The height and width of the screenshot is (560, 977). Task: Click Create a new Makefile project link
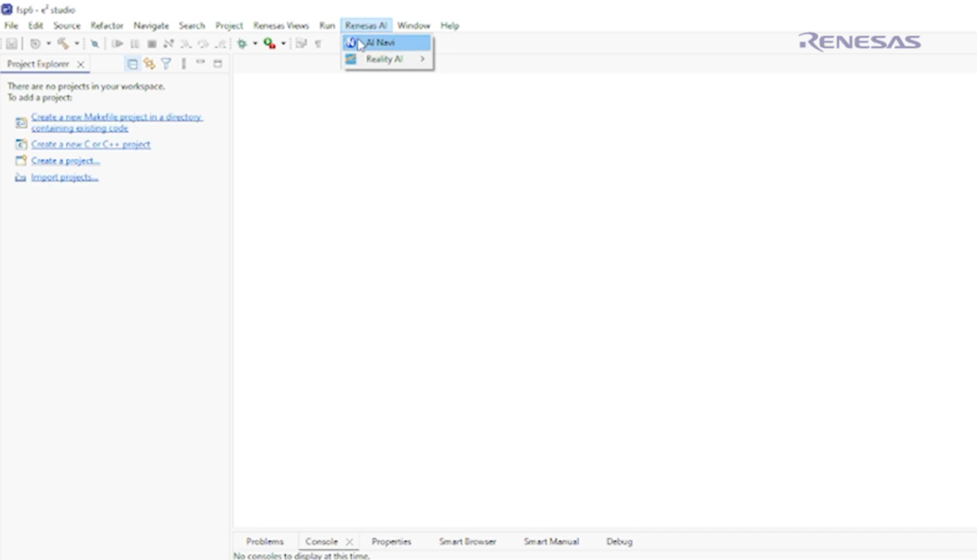point(117,123)
